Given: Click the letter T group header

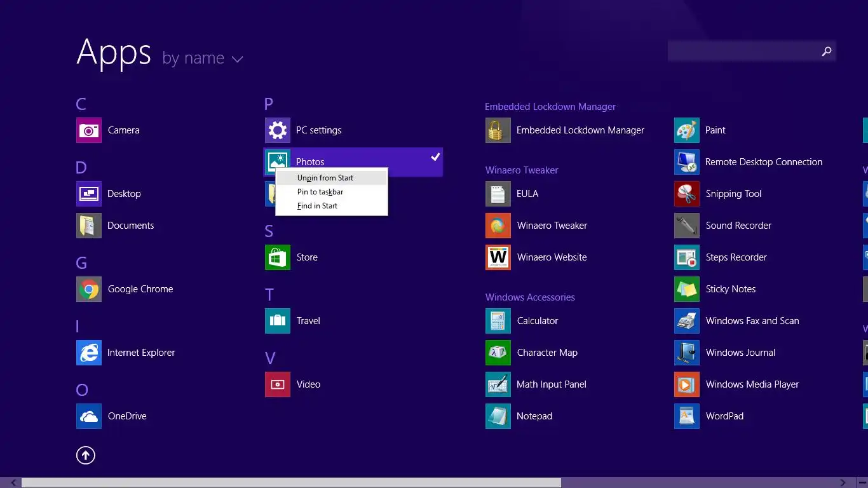Looking at the screenshot, I should coord(269,295).
